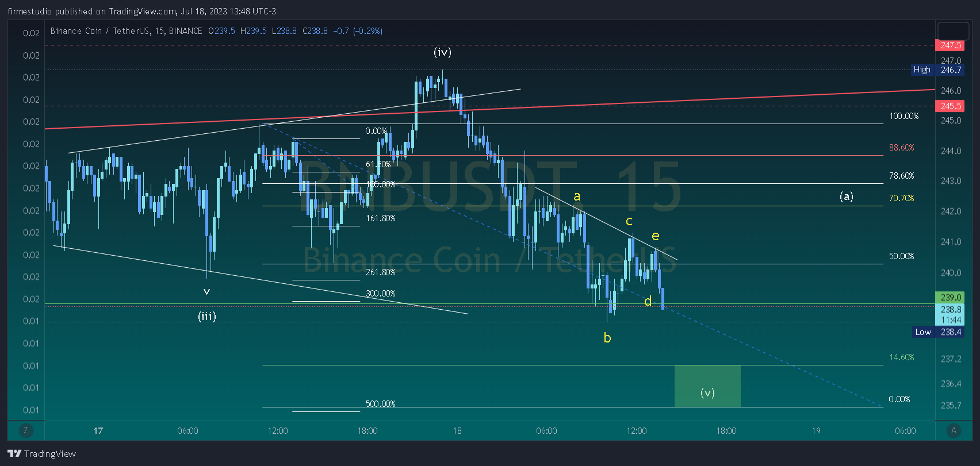The width and height of the screenshot is (980, 466).
Task: Click the yellow d wave label
Action: (648, 301)
